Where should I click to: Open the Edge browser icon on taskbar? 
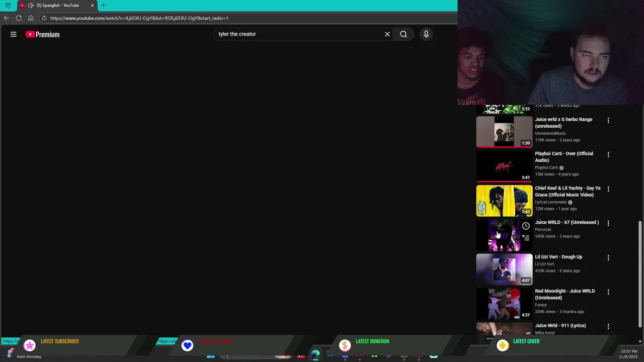point(315,355)
